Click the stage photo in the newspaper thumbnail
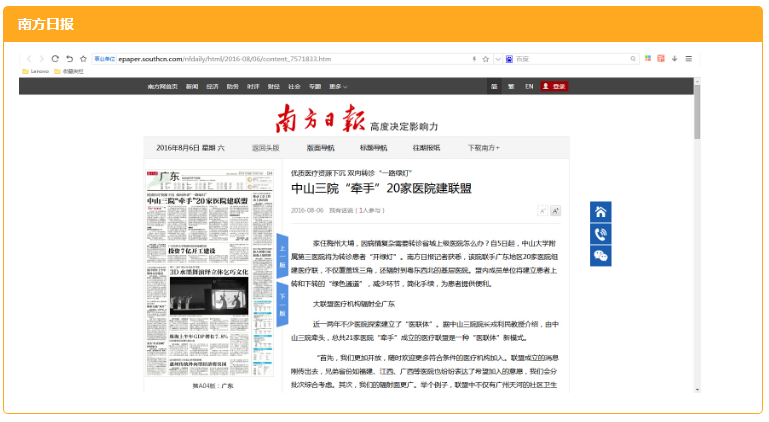This screenshot has width=769, height=422. pos(209,296)
